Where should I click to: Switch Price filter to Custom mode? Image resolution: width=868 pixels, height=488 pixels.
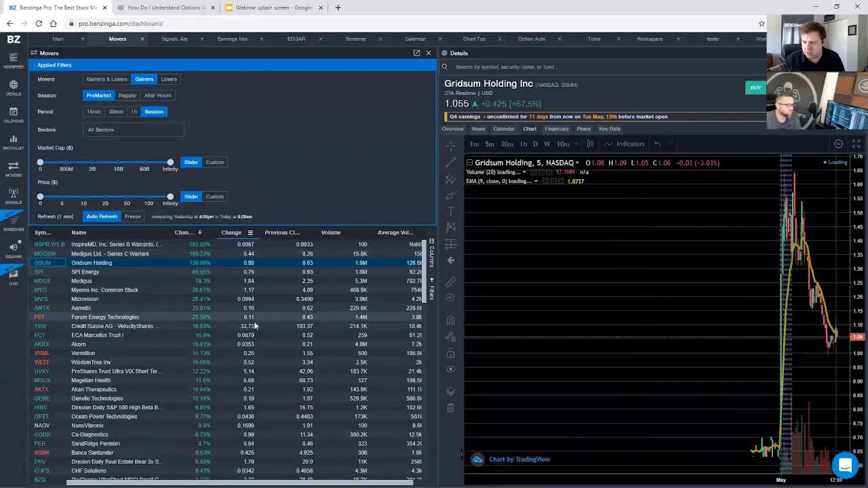[215, 197]
